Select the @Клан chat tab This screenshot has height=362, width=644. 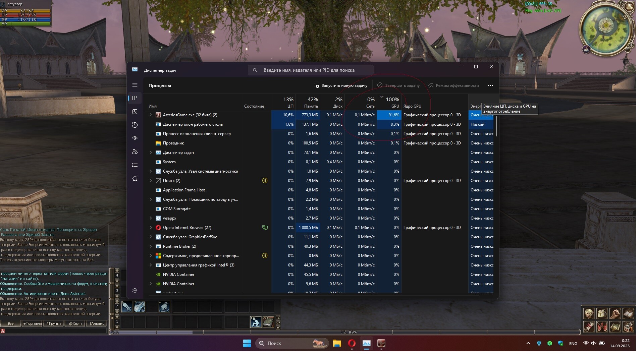(75, 324)
